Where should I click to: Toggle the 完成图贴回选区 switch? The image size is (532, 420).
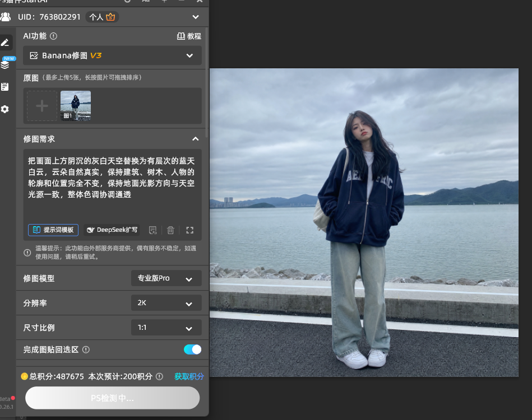click(192, 349)
